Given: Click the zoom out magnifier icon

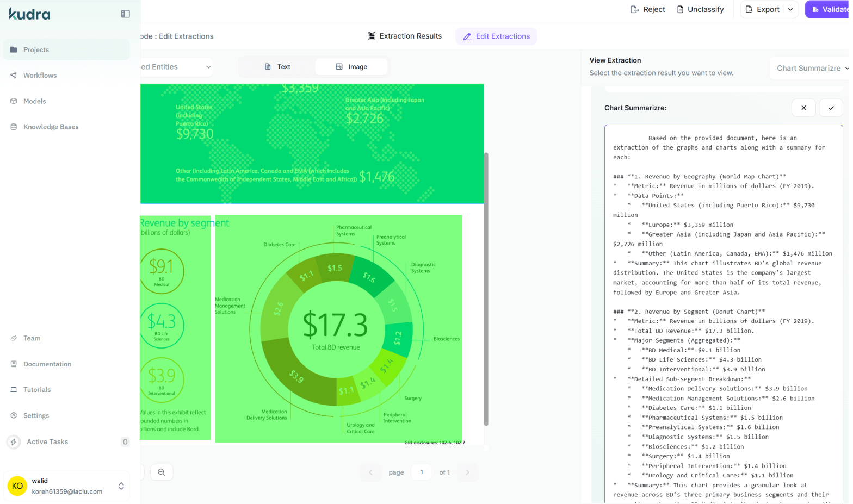Looking at the screenshot, I should 162,472.
